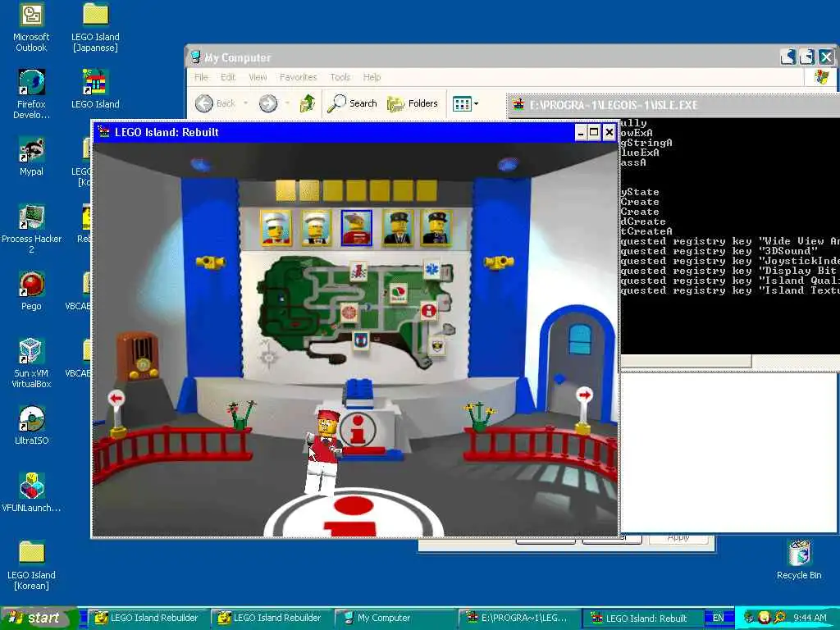
Task: Open Edit menu in My Computer
Action: click(228, 77)
